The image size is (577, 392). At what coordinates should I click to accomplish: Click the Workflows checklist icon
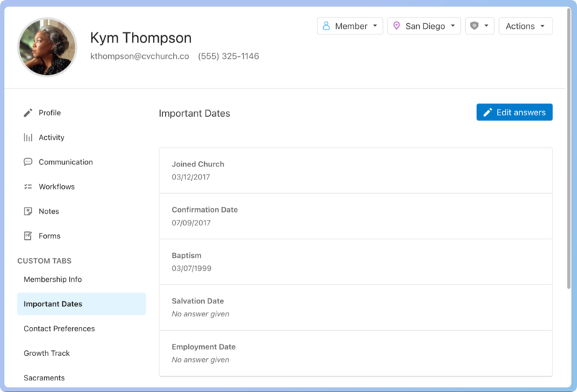(x=28, y=187)
